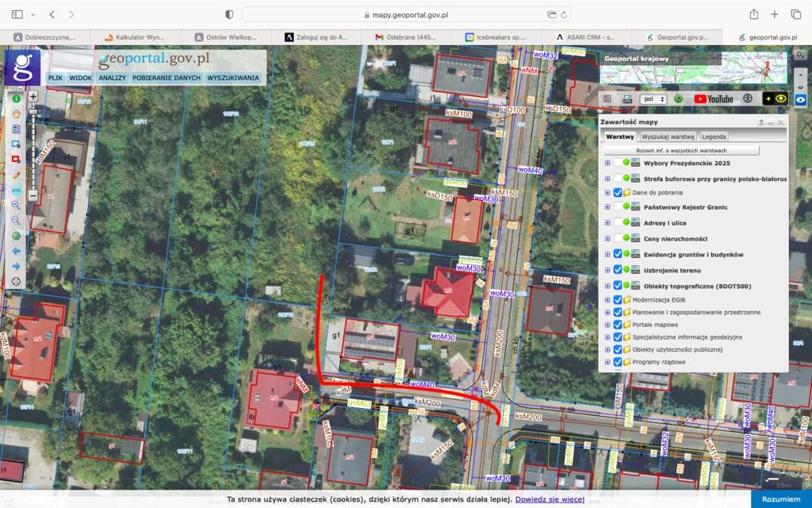
Task: Go to previous map view arrow
Action: pyautogui.click(x=16, y=251)
